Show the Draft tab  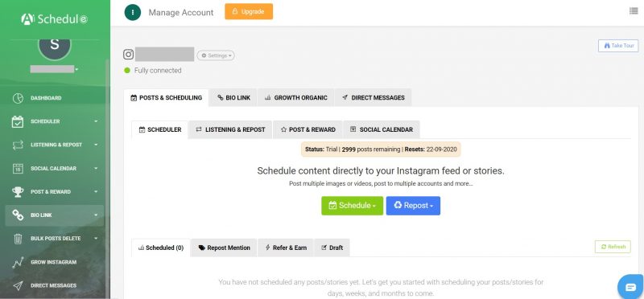tap(332, 248)
